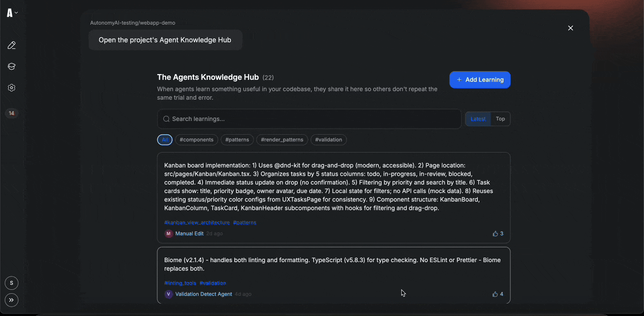Click The Agents Knowledge Hub heading

208,77
